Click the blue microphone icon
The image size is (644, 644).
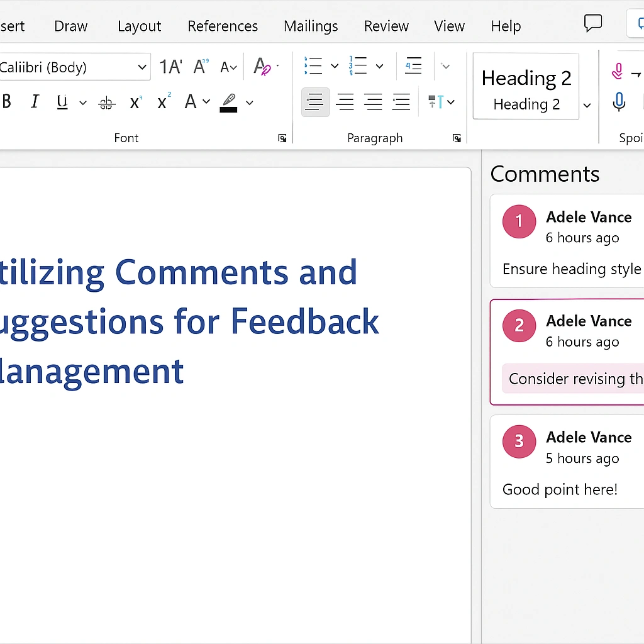[x=619, y=101]
